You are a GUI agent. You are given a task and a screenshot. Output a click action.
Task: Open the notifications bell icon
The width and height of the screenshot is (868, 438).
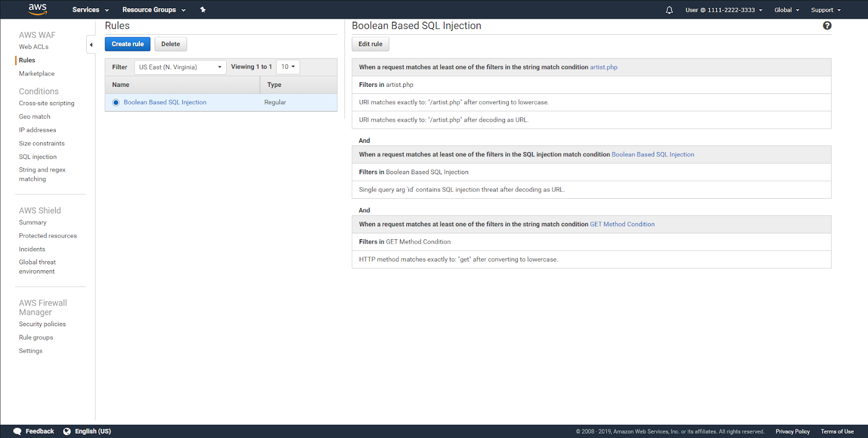[669, 10]
